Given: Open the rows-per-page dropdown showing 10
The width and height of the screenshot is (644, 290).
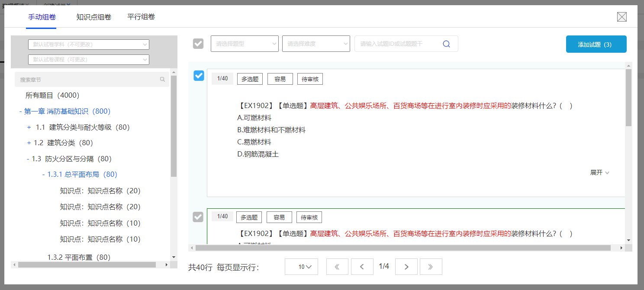Looking at the screenshot, I should tap(301, 267).
